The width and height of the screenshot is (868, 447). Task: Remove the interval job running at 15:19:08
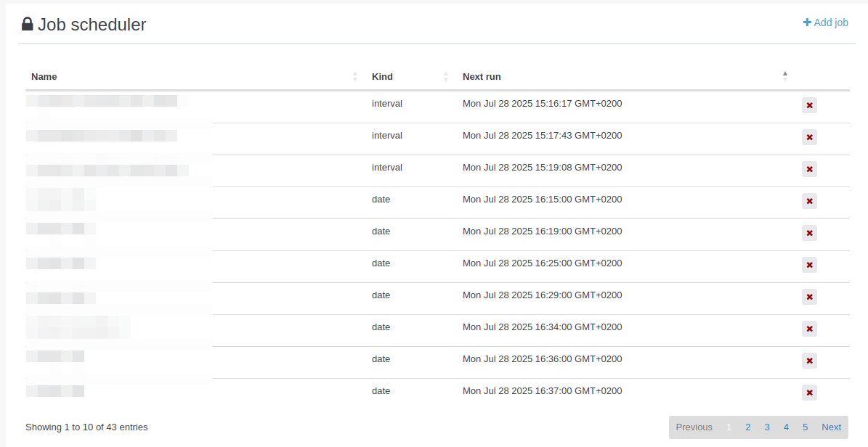(809, 169)
